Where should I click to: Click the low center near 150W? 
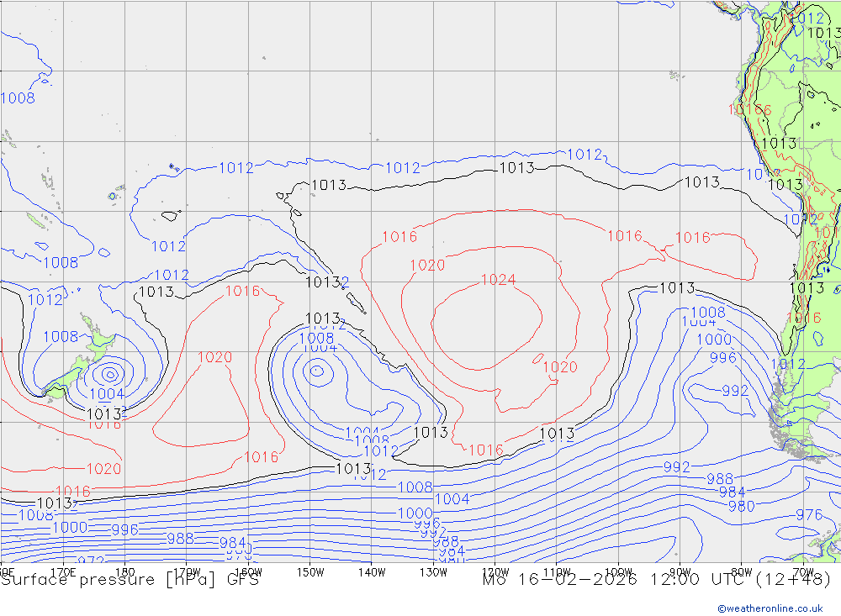(317, 369)
